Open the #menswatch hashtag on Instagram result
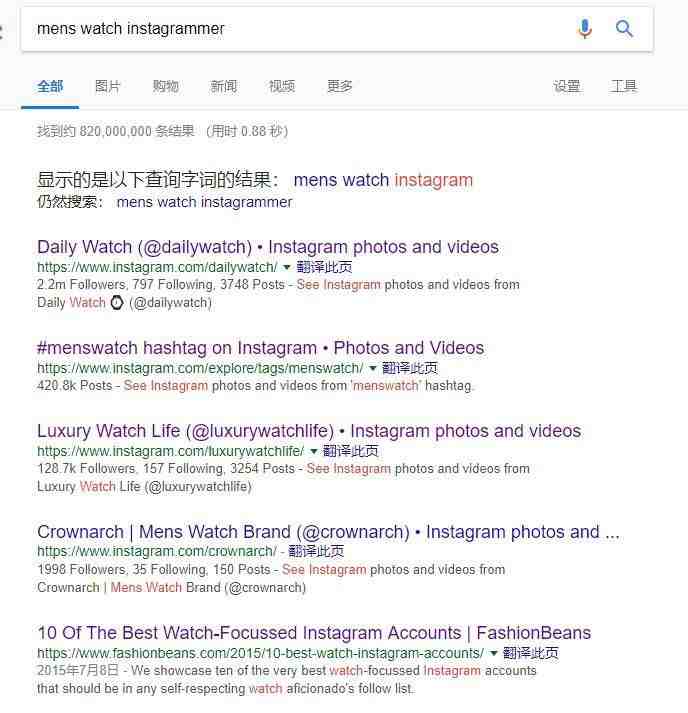The width and height of the screenshot is (688, 713). pos(261,348)
